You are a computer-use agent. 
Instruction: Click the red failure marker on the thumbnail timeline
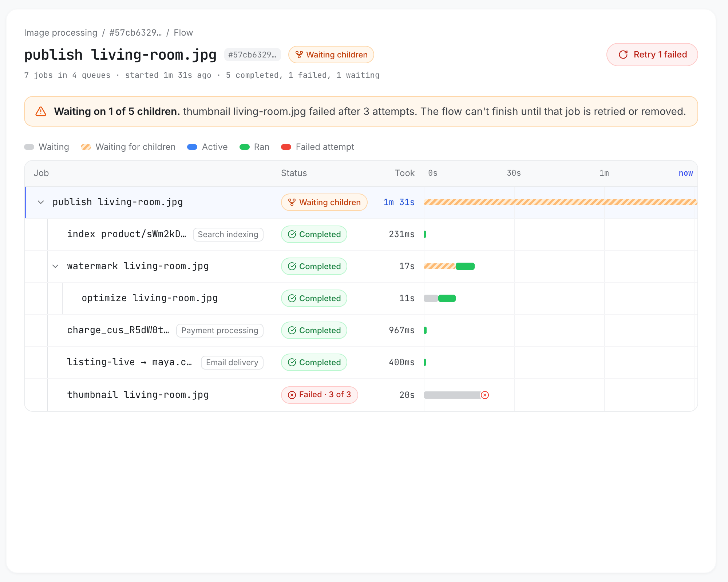coord(485,395)
